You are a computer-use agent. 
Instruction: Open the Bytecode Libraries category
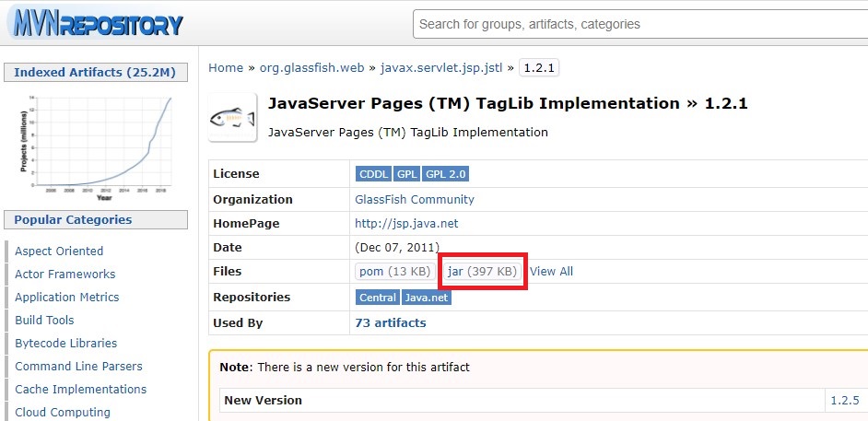65,344
